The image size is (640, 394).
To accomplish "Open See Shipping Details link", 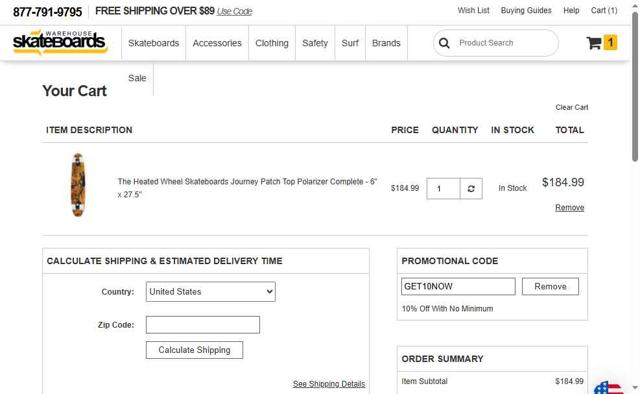I will pos(329,384).
